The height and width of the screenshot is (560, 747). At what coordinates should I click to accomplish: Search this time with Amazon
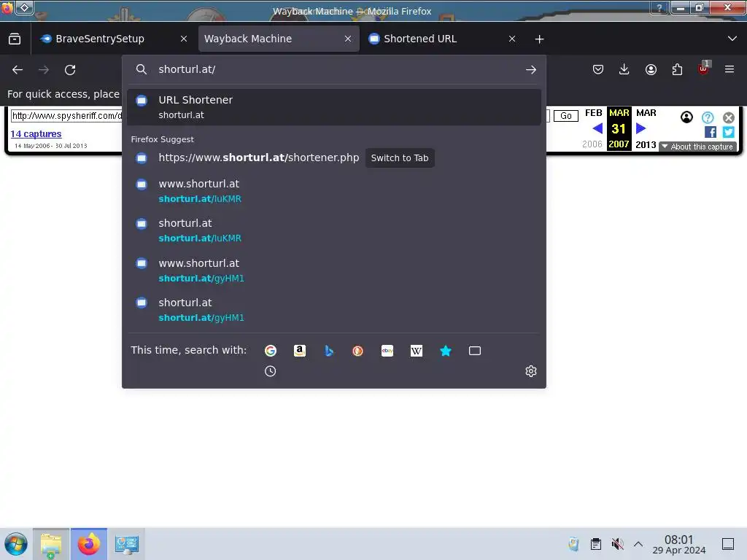[300, 351]
